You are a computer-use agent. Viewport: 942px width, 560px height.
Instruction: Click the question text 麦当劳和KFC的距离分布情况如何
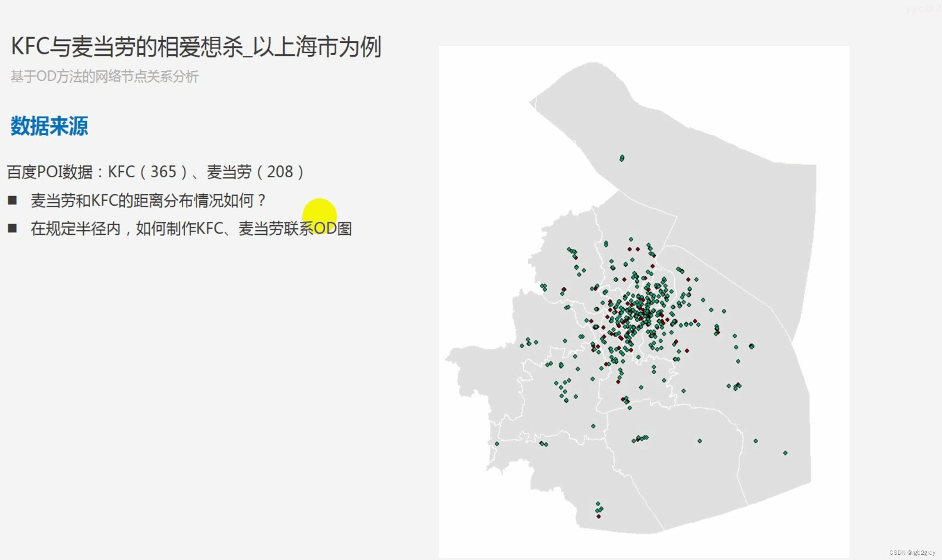(148, 200)
